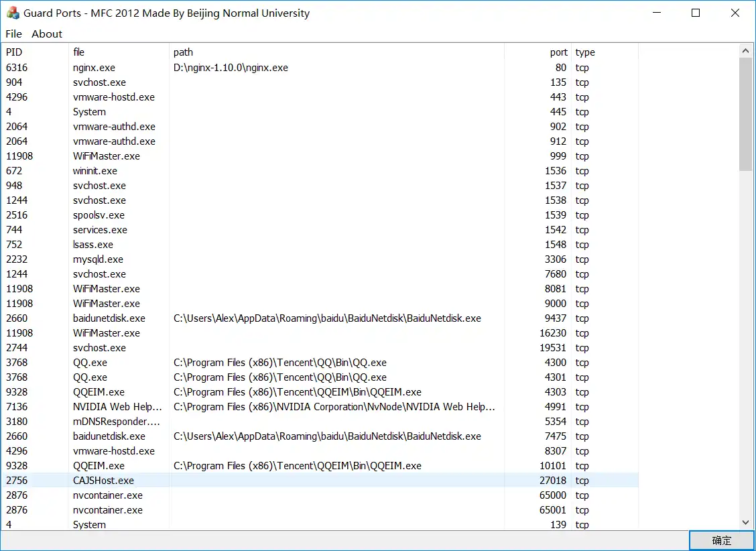Select the System row with port 139

click(x=320, y=524)
